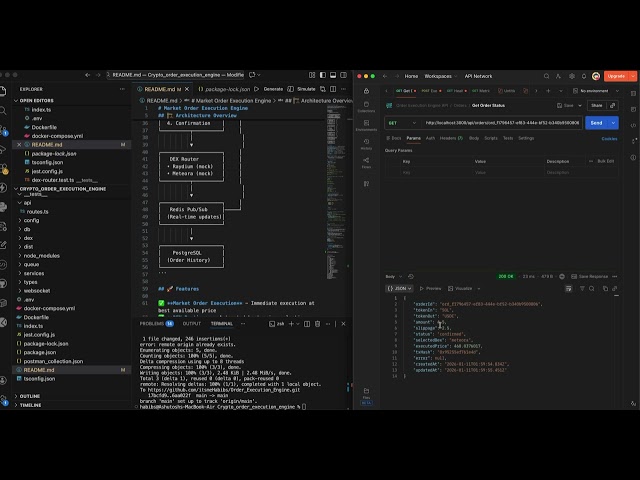This screenshot has height=480, width=640.
Task: Click Save Response
Action: pyautogui.click(x=589, y=276)
